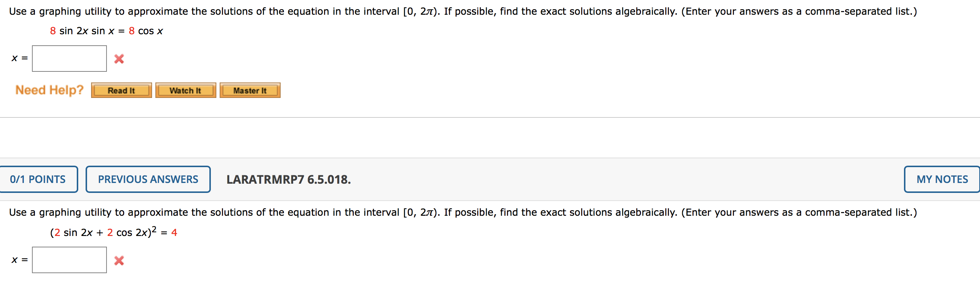Click the x = label before the first input
Viewport: 980px width, 282px height.
pos(19,58)
